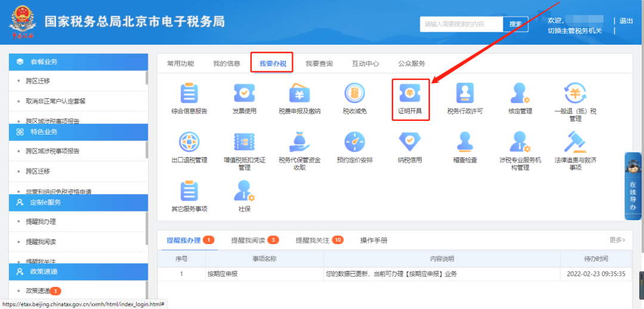Open 取消非正常户认定套餐
644x309 pixels.
click(56, 101)
